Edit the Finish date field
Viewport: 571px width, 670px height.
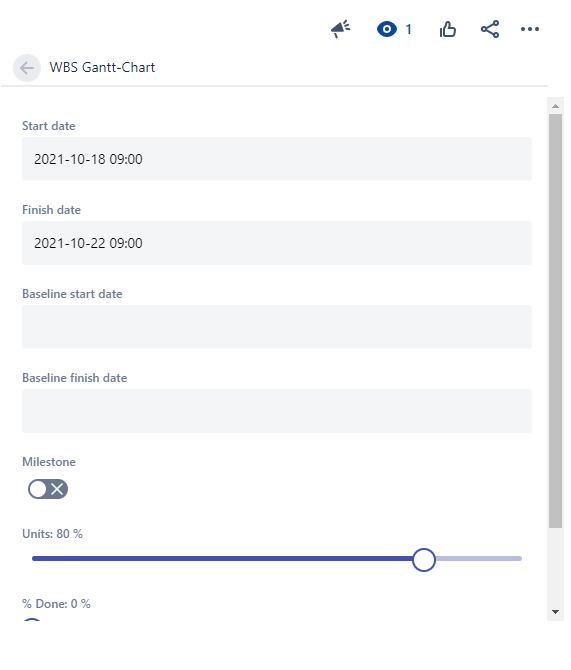pyautogui.click(x=277, y=243)
